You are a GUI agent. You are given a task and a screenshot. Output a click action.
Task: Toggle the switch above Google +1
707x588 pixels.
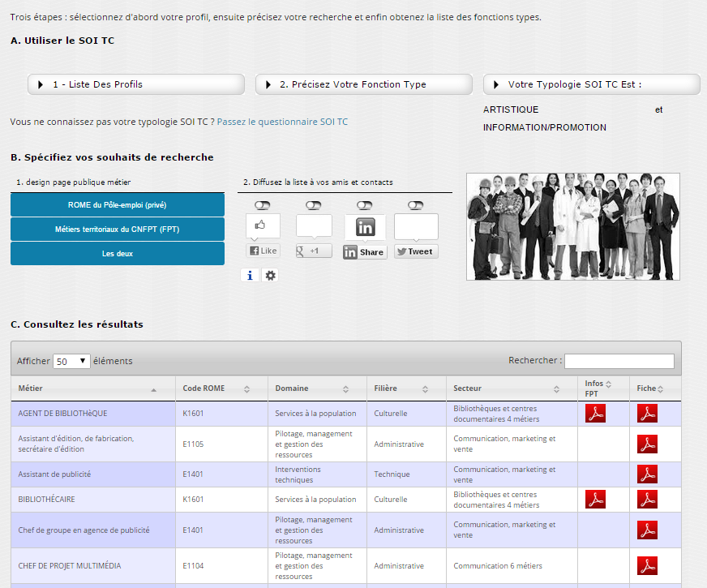tap(314, 205)
